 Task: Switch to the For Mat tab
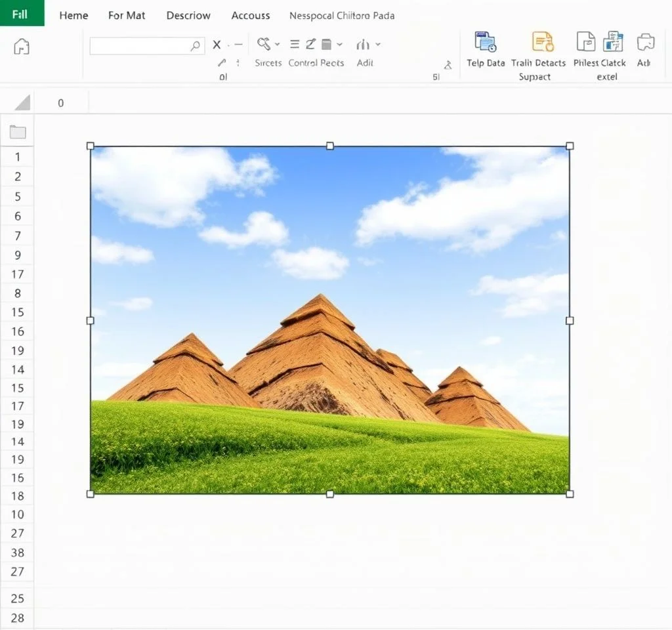tap(127, 15)
